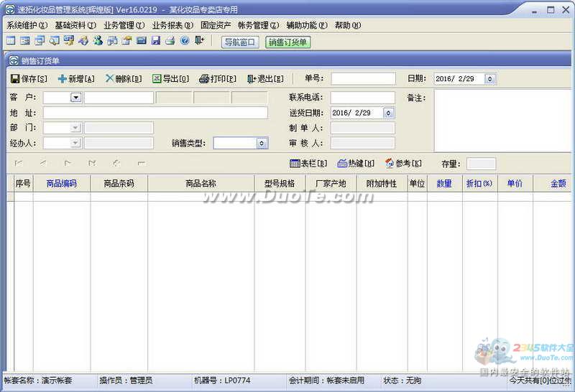Focus the 单号 order number field
Viewport: 575px width, 392px height.
(364, 78)
